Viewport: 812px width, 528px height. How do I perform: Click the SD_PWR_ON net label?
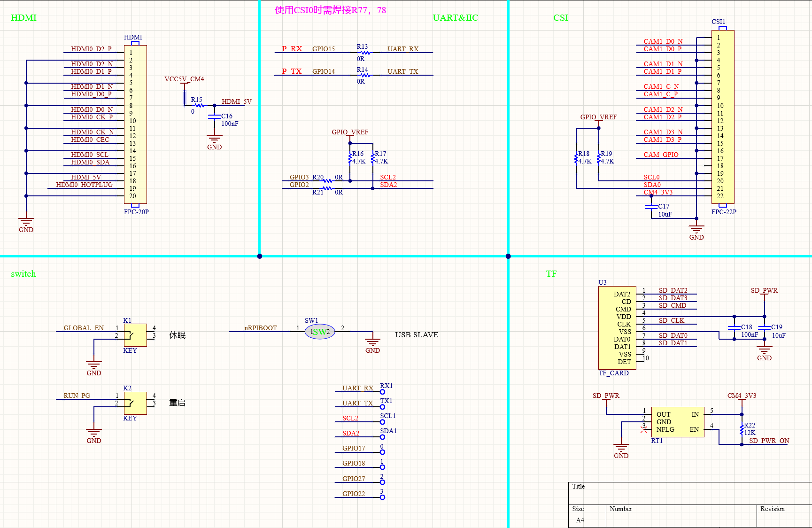(769, 441)
